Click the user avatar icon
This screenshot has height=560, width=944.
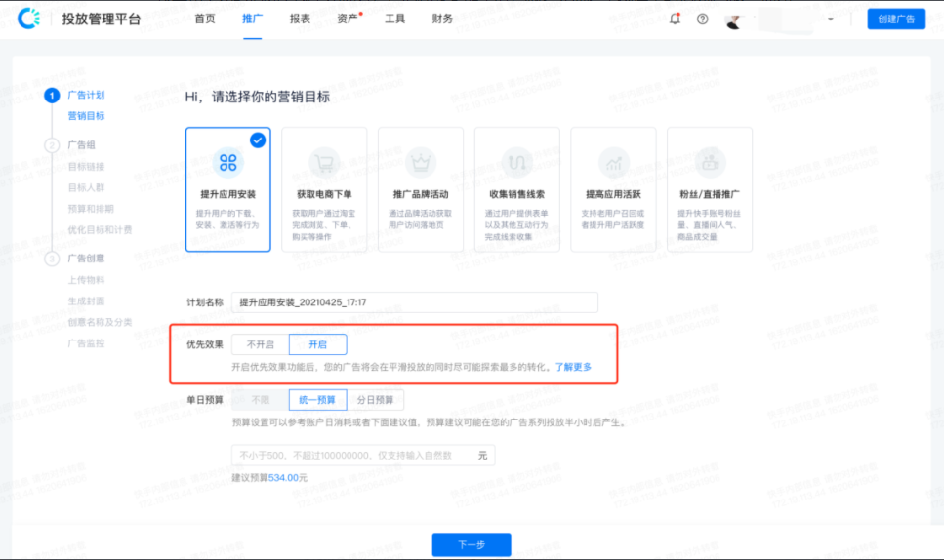click(733, 21)
